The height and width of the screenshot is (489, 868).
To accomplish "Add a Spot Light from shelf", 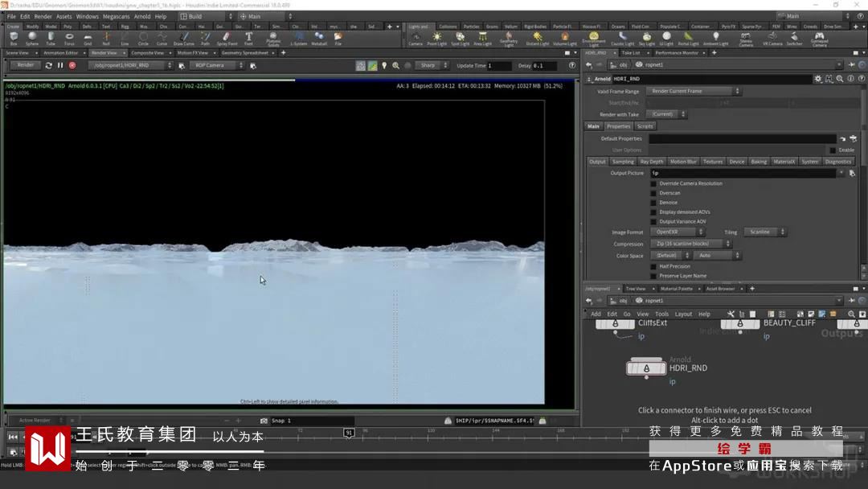I will [x=460, y=39].
